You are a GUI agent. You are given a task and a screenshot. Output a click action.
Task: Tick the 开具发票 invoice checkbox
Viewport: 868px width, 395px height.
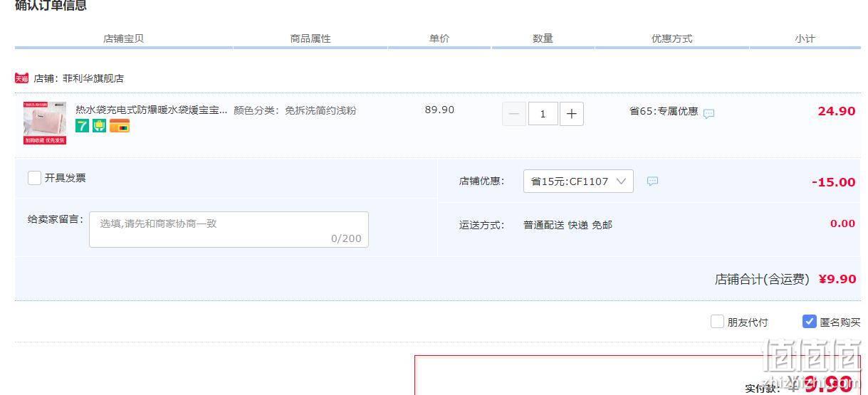34,178
